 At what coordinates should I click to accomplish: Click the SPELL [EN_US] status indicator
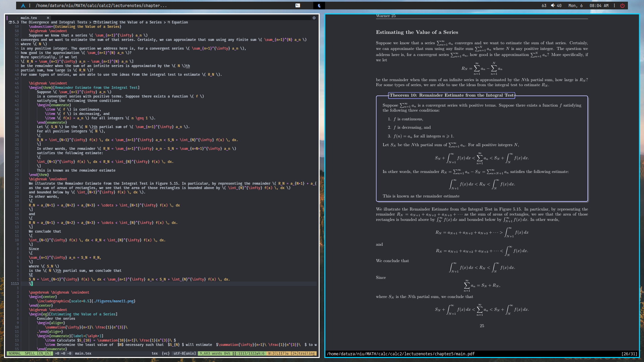click(x=38, y=353)
